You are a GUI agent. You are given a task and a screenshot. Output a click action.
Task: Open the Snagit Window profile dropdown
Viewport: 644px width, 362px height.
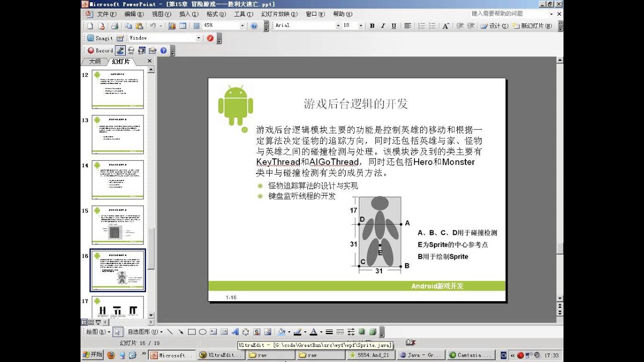click(198, 38)
